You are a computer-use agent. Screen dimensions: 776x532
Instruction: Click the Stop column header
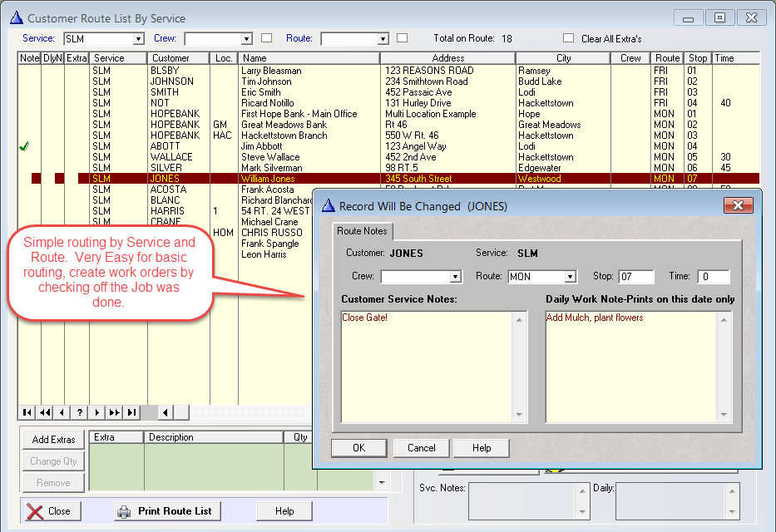(x=698, y=58)
